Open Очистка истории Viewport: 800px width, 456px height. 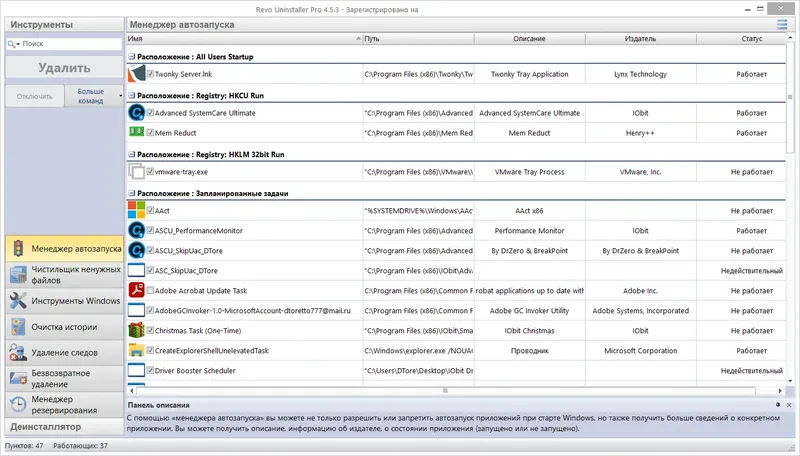tap(64, 327)
